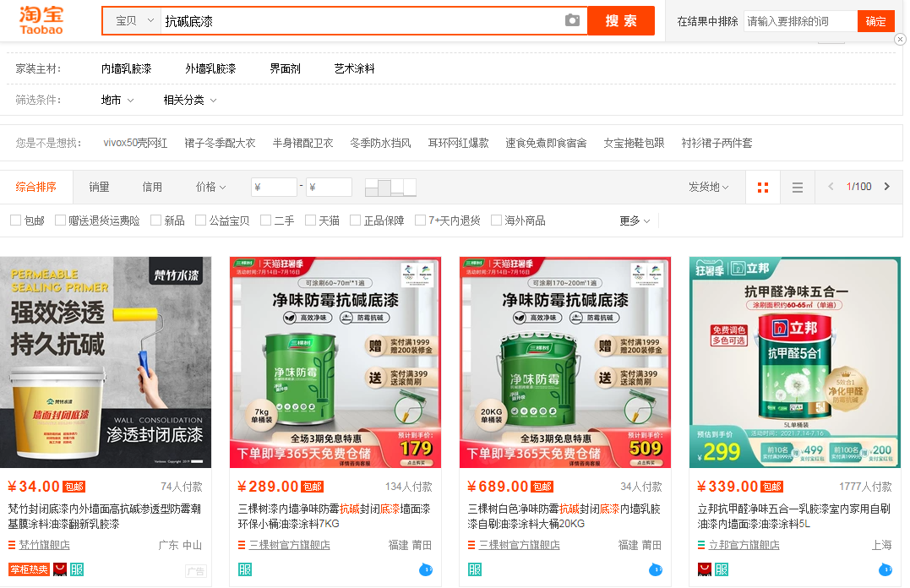Image resolution: width=910 pixels, height=588 pixels.
Task: Expand the 相关分类 dropdown
Action: (x=190, y=101)
